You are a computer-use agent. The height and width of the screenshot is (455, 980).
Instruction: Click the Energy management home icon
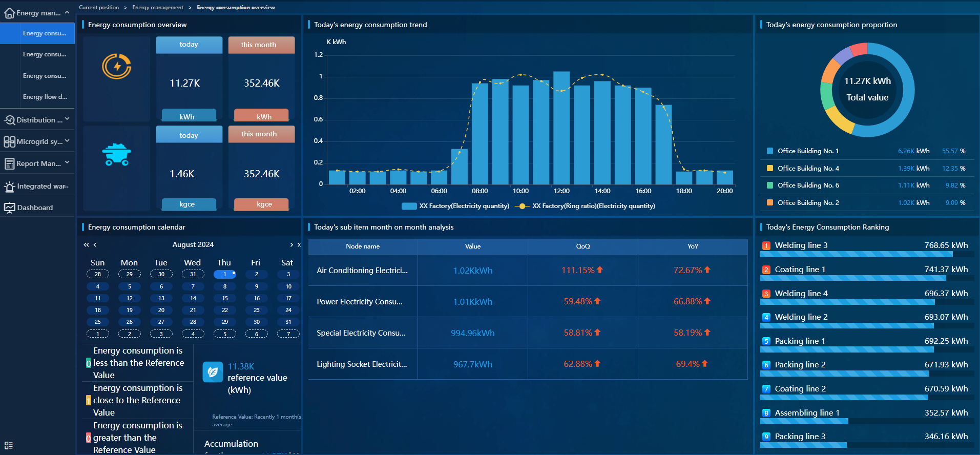(x=9, y=13)
